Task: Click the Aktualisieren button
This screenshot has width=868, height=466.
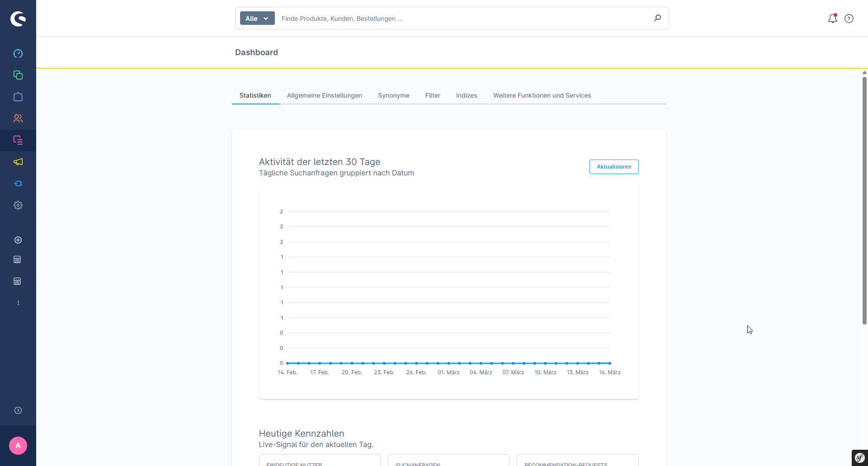Action: (613, 167)
